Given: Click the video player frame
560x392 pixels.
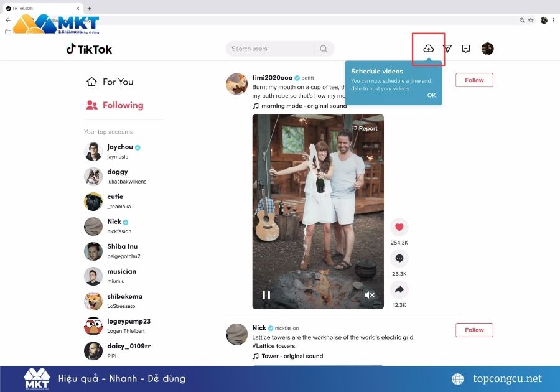Looking at the screenshot, I should pyautogui.click(x=318, y=212).
